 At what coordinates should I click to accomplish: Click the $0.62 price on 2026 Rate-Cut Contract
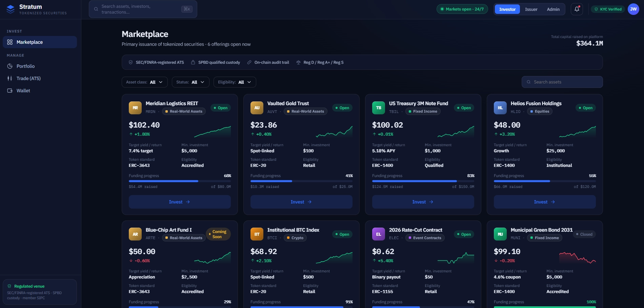(x=383, y=252)
